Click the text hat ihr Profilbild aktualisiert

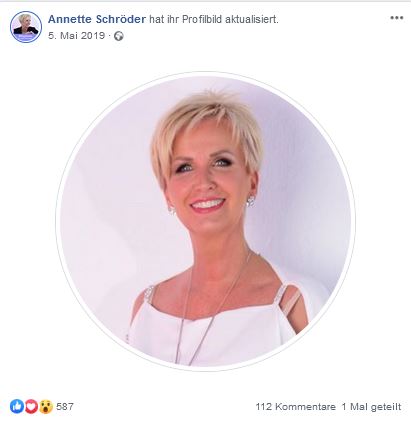[214, 19]
